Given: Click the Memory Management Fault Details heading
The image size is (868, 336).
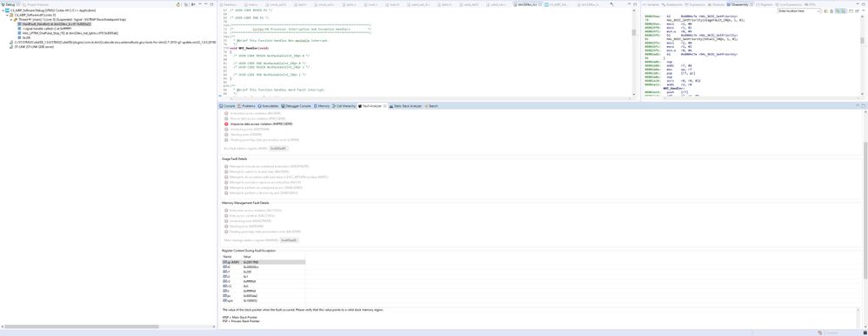Looking at the screenshot, I should [x=245, y=203].
